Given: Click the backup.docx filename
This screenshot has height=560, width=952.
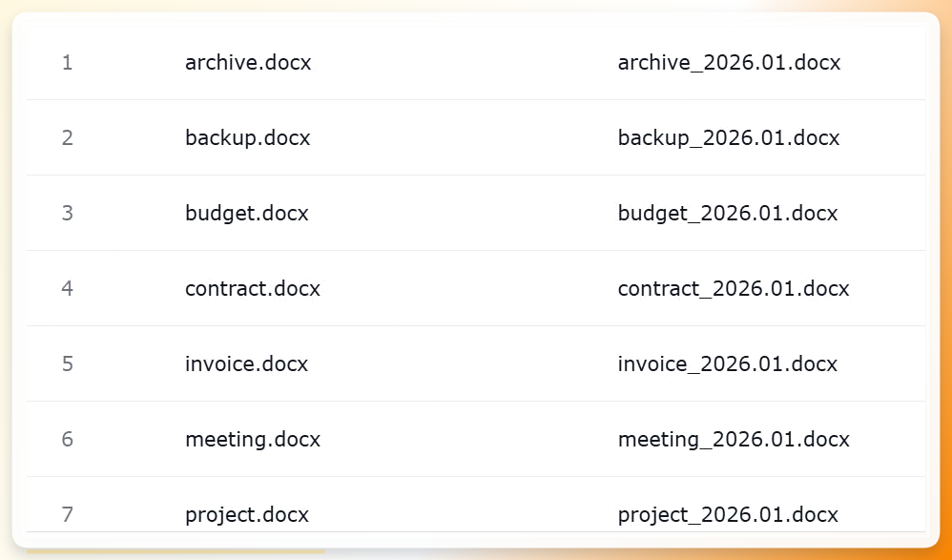Looking at the screenshot, I should coord(248,138).
